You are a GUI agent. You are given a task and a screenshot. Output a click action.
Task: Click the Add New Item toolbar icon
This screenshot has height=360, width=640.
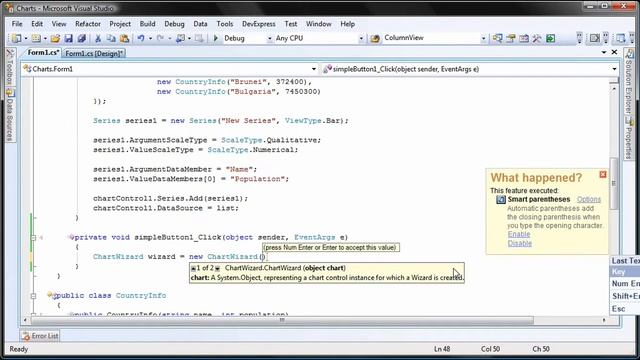(x=36, y=38)
